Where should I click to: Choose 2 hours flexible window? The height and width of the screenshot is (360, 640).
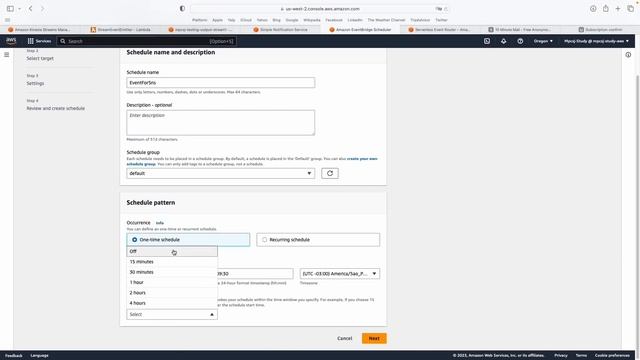coord(172,293)
